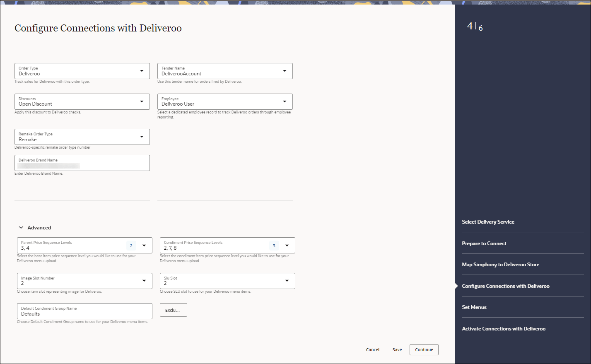591x364 pixels.
Task: Go to Select Delivery Service step
Action: click(x=488, y=222)
